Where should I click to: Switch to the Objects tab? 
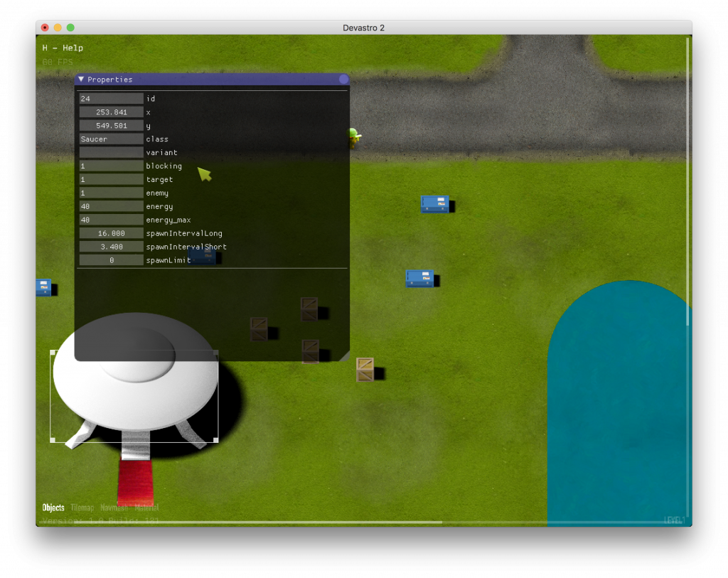(x=53, y=508)
